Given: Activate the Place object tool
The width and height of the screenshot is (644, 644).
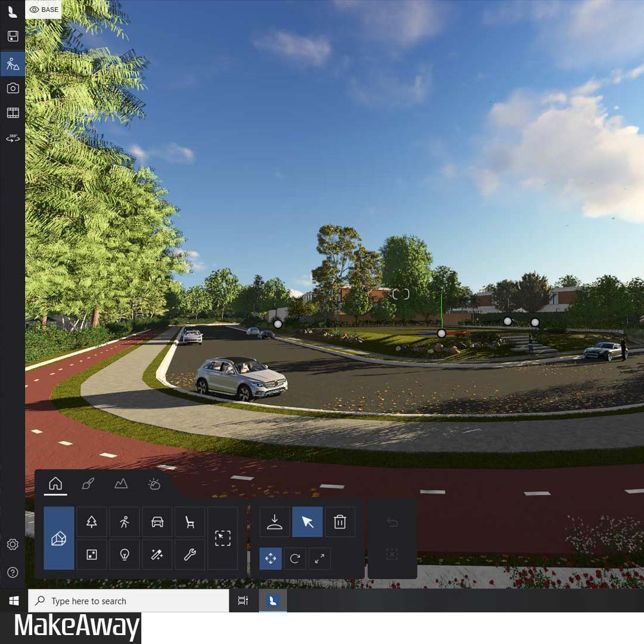Looking at the screenshot, I should click(274, 522).
